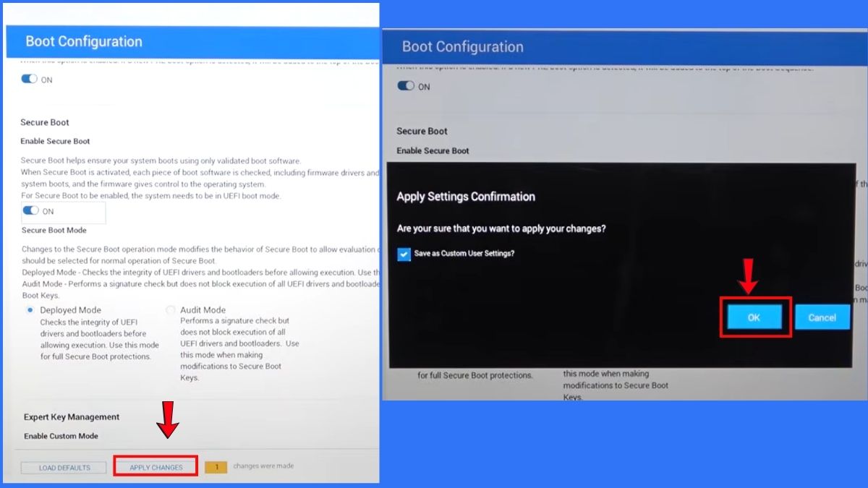Uncheck Save as Custom User Settings checkbox
This screenshot has height=488, width=868.
click(x=404, y=254)
